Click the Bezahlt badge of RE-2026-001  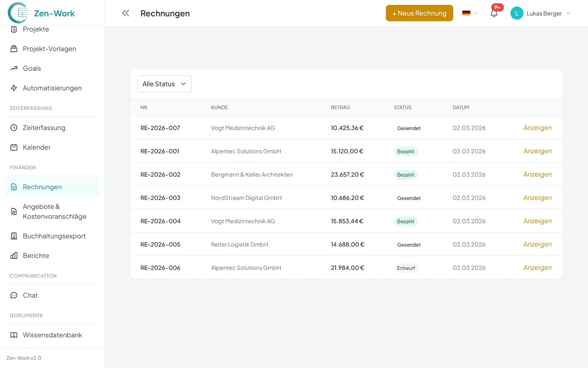405,151
